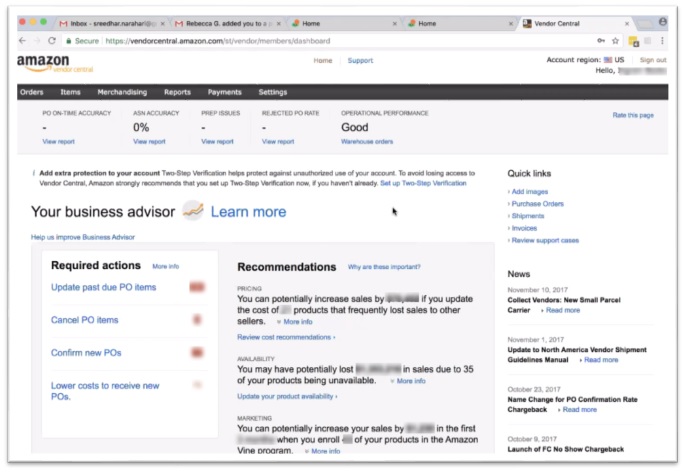This screenshot has height=472, width=685.
Task: Open the saved-password key icon in address bar
Action: pyautogui.click(x=601, y=41)
